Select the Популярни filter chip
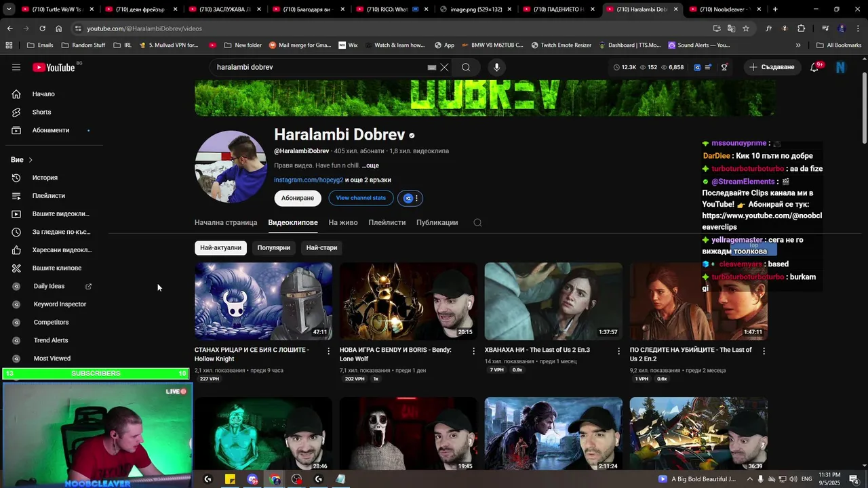The height and width of the screenshot is (488, 868). click(274, 247)
